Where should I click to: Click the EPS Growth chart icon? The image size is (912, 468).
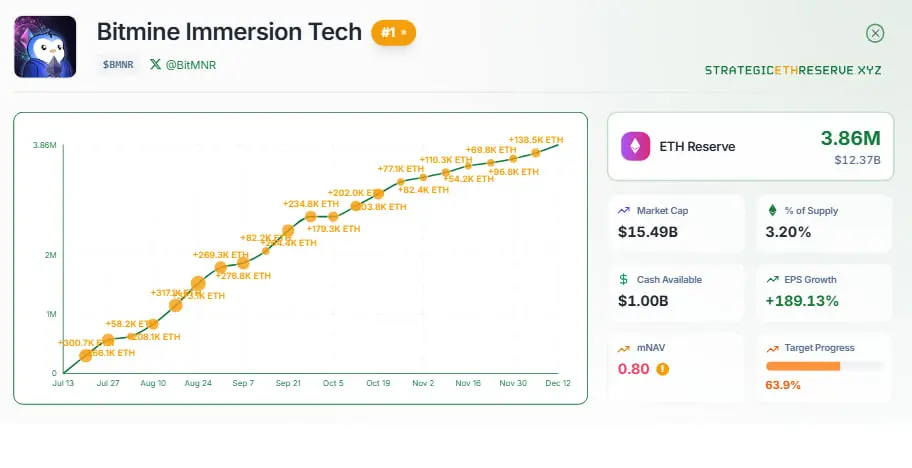[772, 280]
